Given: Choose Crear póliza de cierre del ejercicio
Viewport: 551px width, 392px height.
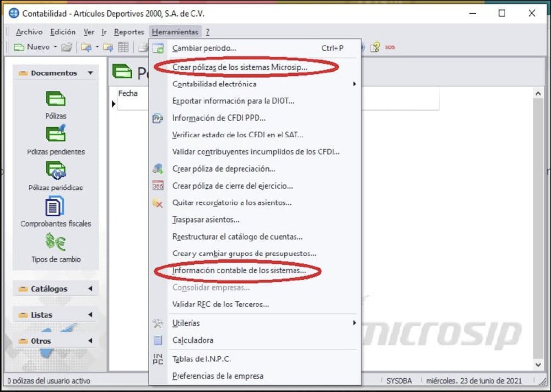Looking at the screenshot, I should click(x=255, y=186).
